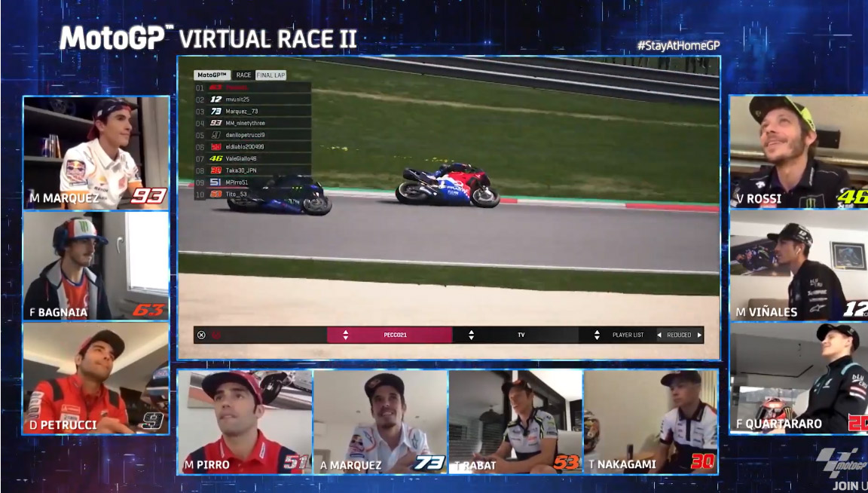Open the TV camera selector arrows
This screenshot has height=493, width=868.
pyautogui.click(x=471, y=335)
